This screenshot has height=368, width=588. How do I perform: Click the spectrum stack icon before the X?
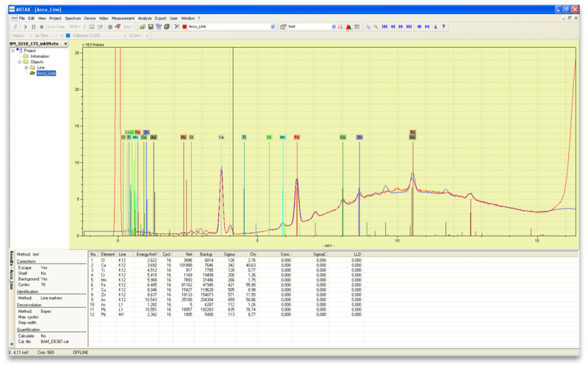pyautogui.click(x=167, y=26)
